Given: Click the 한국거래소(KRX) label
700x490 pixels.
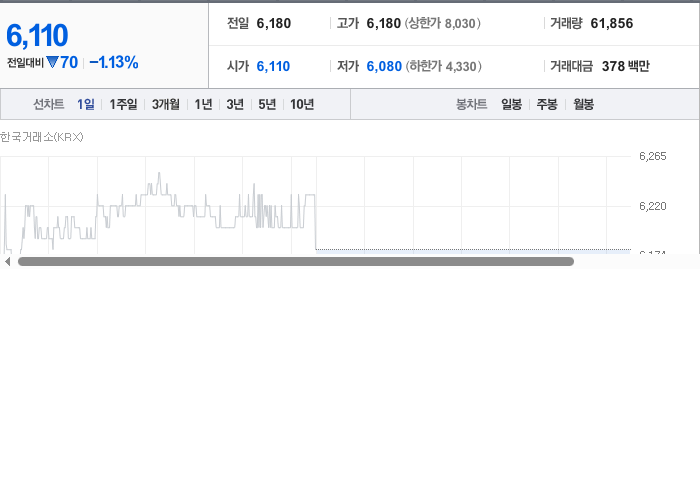Looking at the screenshot, I should click(42, 137).
